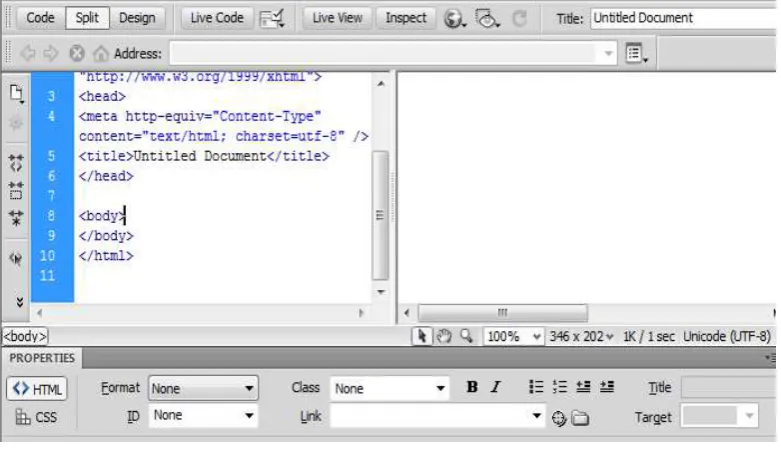
Task: Click the Bold formatting icon
Action: 472,387
